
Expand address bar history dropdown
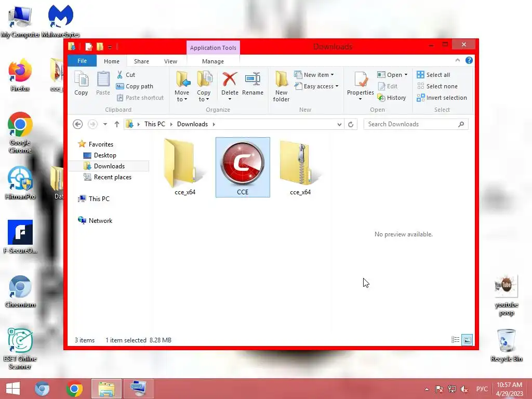pos(339,125)
